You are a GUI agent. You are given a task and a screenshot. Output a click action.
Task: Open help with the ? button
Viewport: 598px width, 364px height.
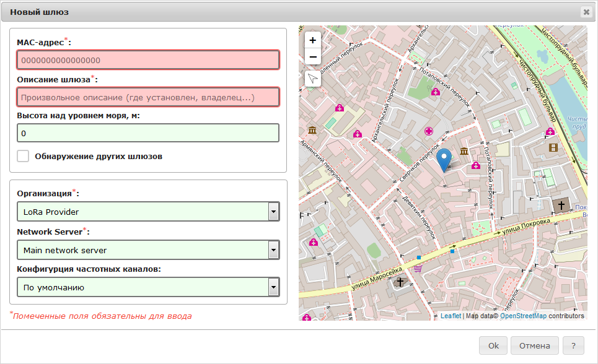point(574,345)
